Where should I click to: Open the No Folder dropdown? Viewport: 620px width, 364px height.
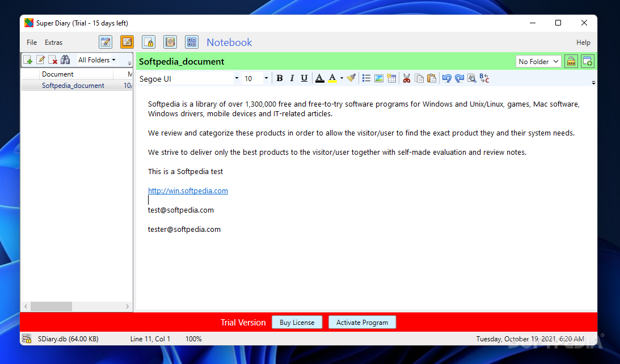(538, 61)
